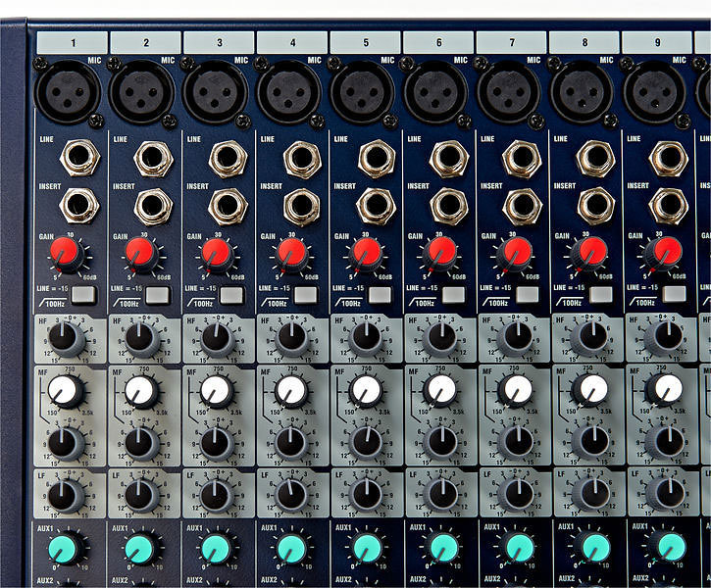Click the LF EQ knob on channel 9
Image resolution: width=711 pixels, height=588 pixels.
[666, 495]
